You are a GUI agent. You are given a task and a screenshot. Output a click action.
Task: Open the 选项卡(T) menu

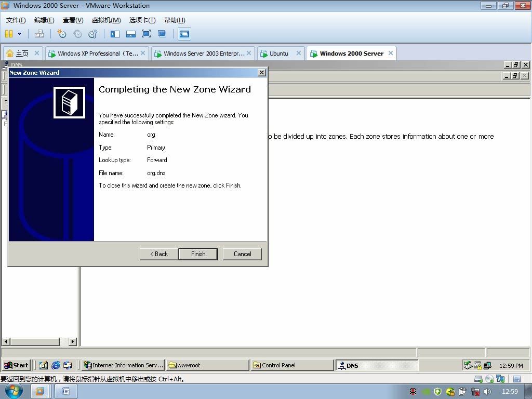[142, 20]
